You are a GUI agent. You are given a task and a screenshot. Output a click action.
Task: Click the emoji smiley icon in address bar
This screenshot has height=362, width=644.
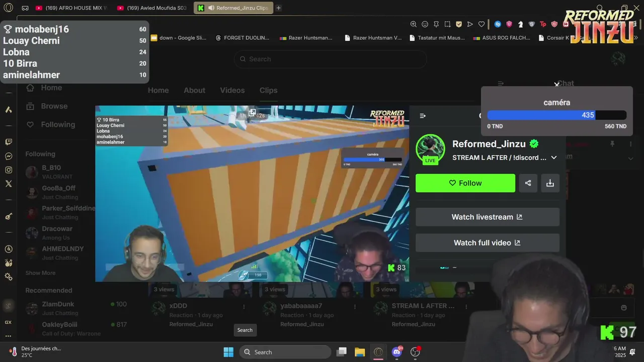pyautogui.click(x=425, y=24)
